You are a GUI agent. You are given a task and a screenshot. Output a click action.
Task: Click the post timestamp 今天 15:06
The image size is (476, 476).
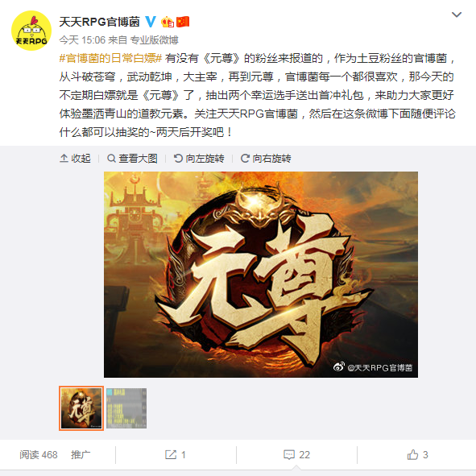82,40
